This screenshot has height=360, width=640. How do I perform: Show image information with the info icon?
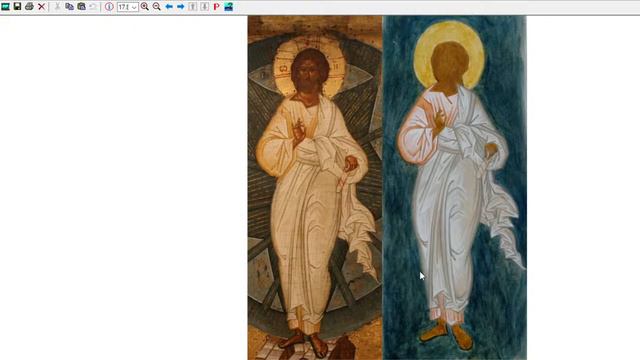click(x=109, y=7)
